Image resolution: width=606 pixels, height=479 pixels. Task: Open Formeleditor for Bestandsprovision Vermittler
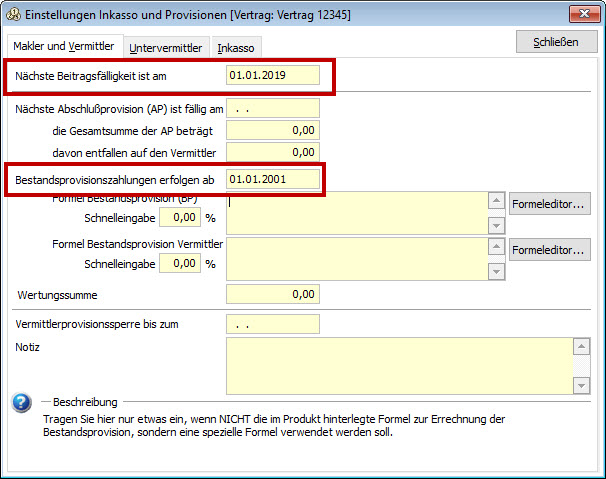pos(550,250)
